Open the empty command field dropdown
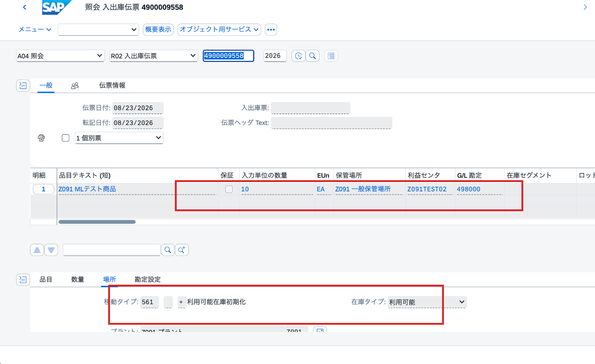The height and width of the screenshot is (364, 595). click(98, 30)
